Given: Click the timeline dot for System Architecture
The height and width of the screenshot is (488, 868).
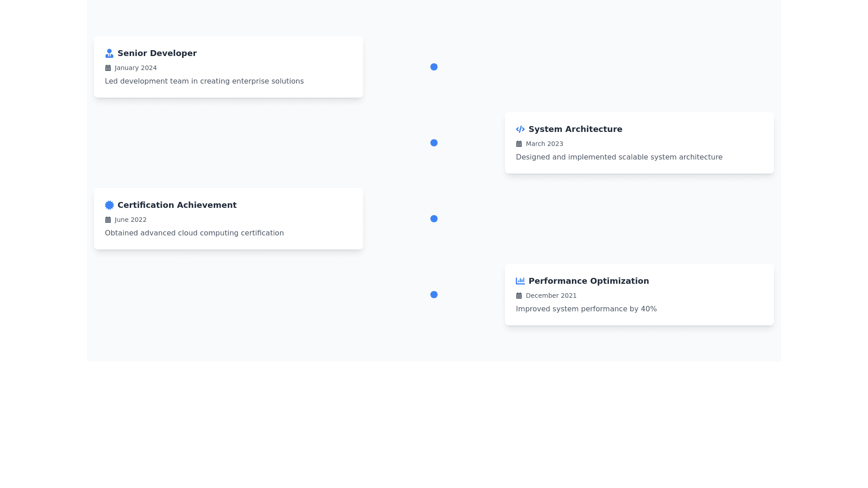Looking at the screenshot, I should [x=434, y=143].
